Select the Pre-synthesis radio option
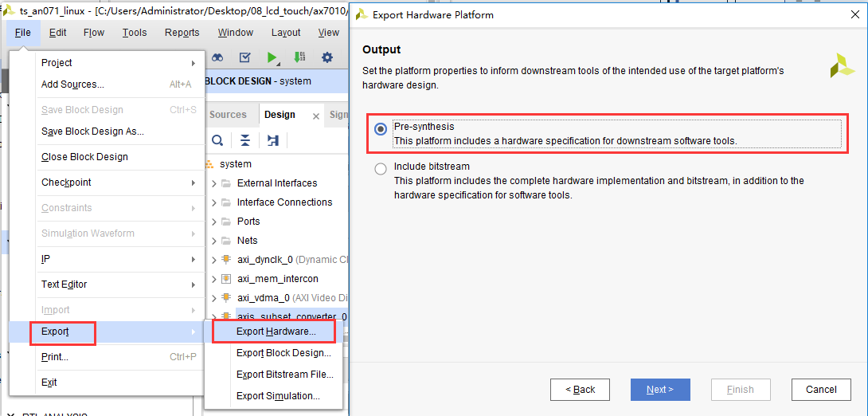Screen dimensions: 868x416 381,128
